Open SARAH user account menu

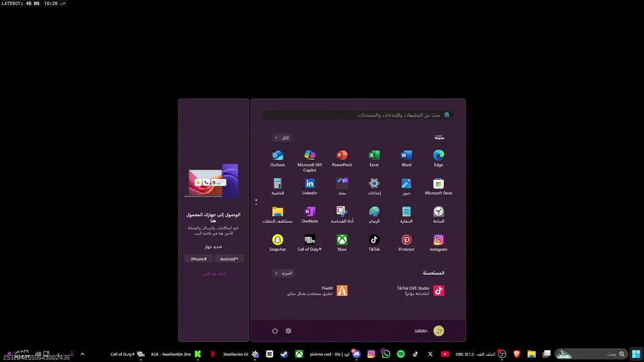coord(429,331)
